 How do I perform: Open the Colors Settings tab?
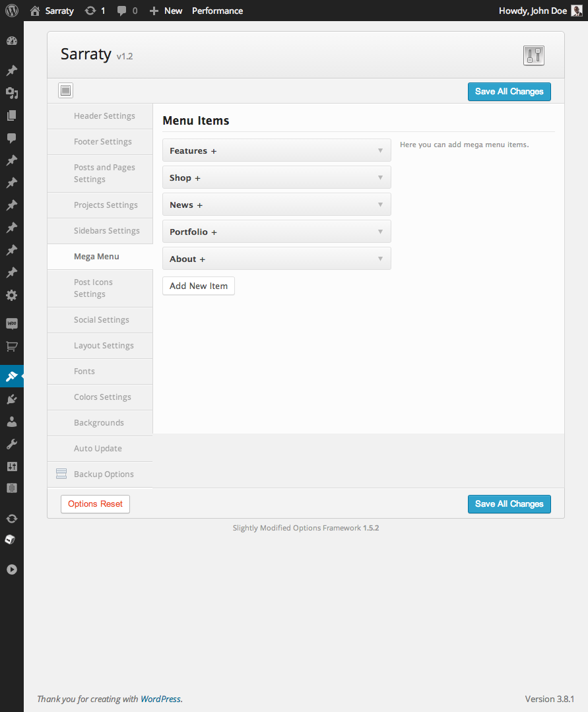pos(102,397)
